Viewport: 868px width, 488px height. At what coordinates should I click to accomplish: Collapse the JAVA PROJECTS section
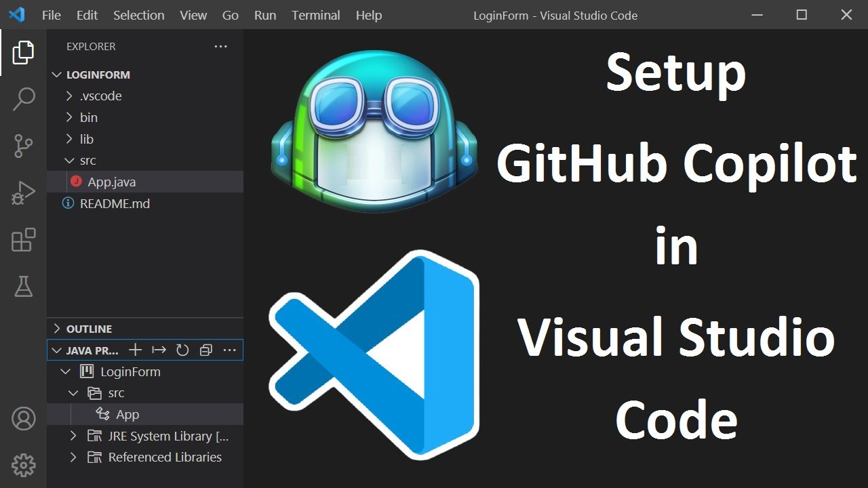point(57,350)
